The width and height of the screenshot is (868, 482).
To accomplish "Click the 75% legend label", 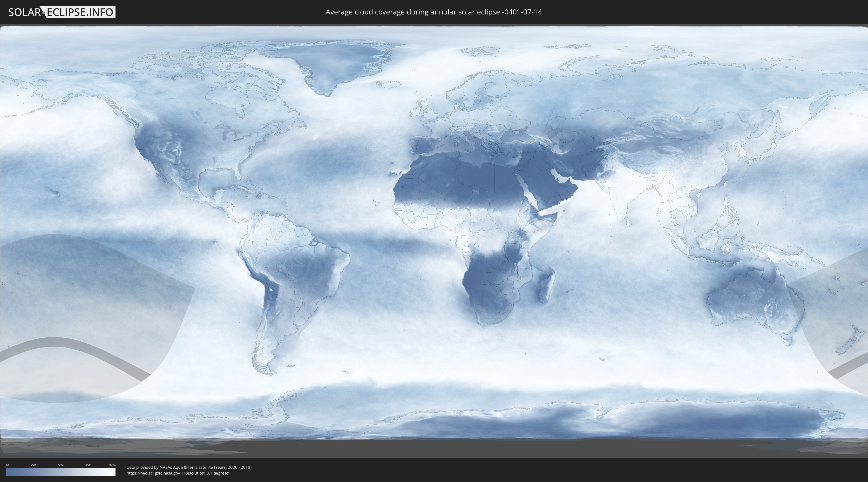I will click(x=88, y=465).
